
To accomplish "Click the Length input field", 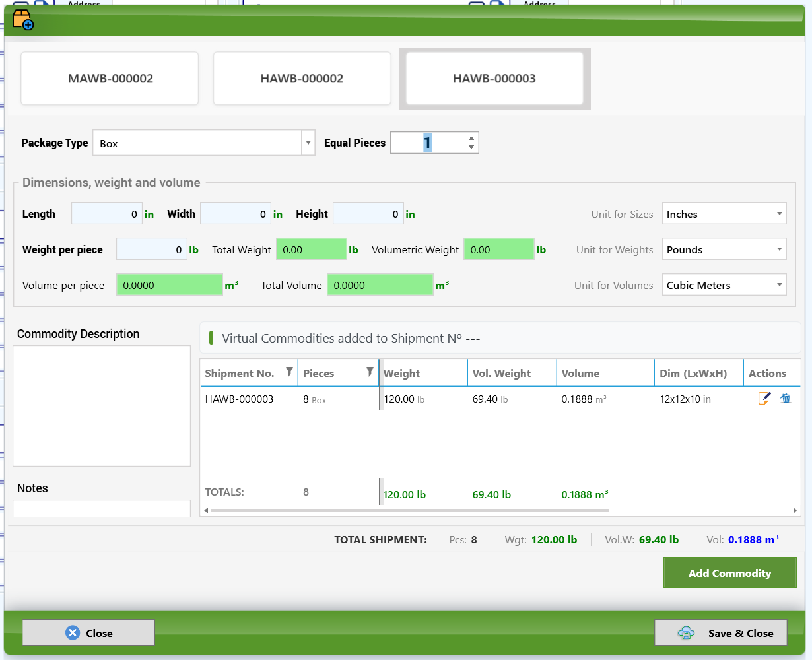I will [106, 214].
